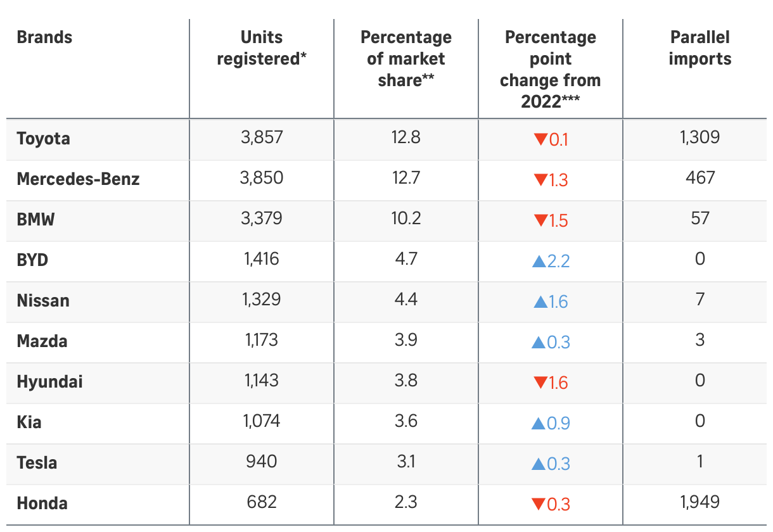Click the red down triangle in Hyundai's row
This screenshot has width=773, height=532.
[x=540, y=383]
